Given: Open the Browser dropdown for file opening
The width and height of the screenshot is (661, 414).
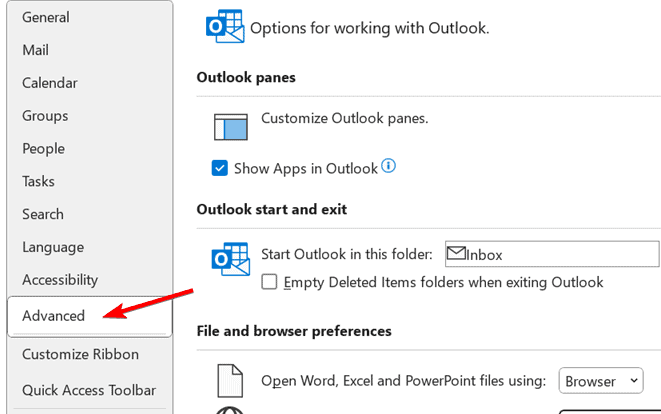Looking at the screenshot, I should (601, 381).
